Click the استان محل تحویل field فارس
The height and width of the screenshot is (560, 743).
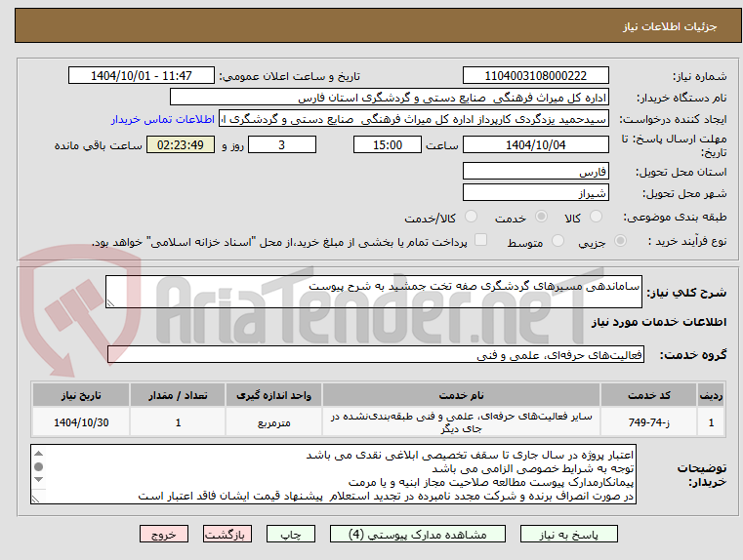[x=535, y=171]
